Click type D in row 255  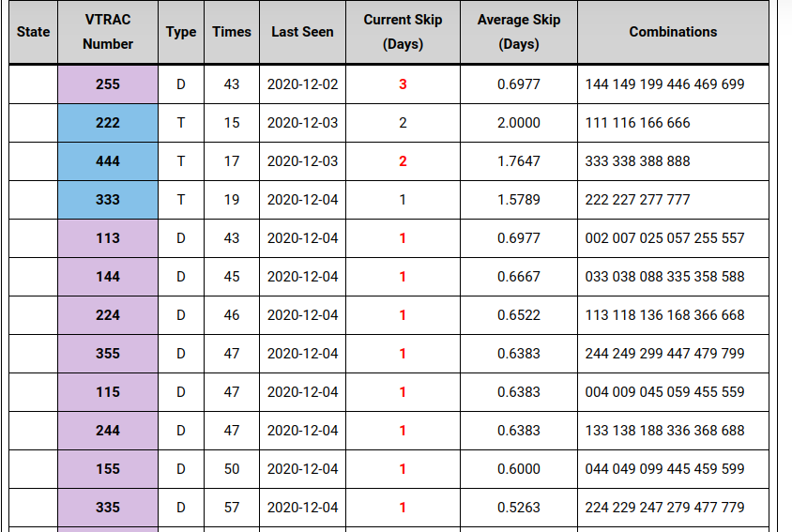181,84
